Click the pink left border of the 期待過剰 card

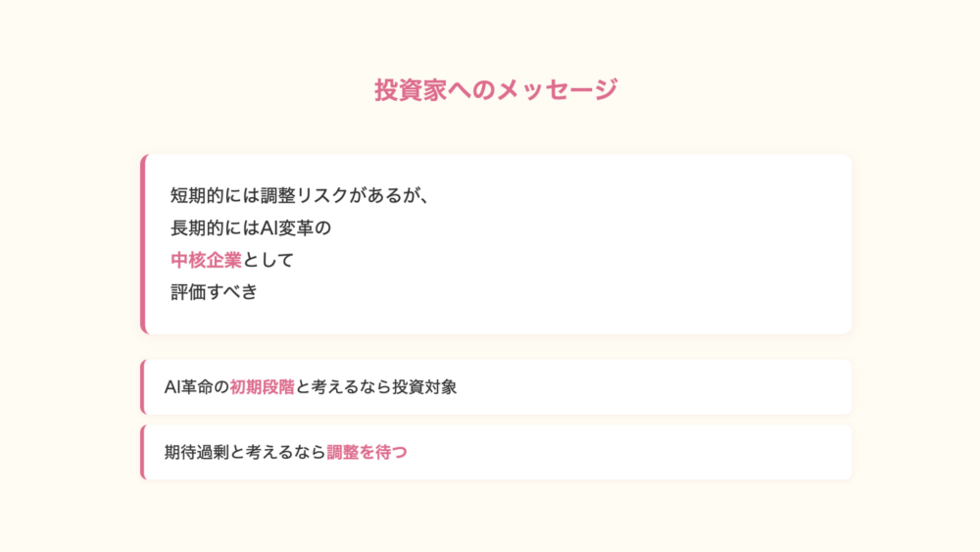pos(143,452)
